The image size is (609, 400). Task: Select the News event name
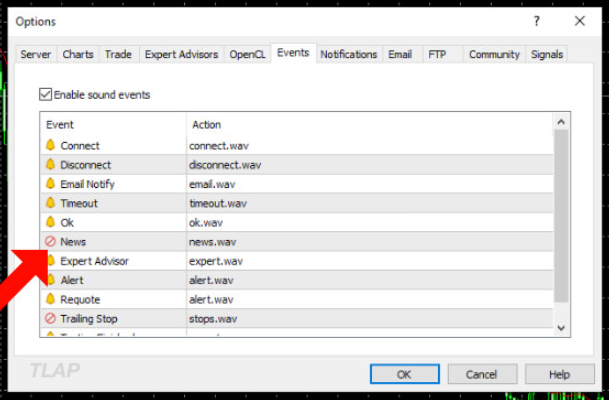click(73, 242)
